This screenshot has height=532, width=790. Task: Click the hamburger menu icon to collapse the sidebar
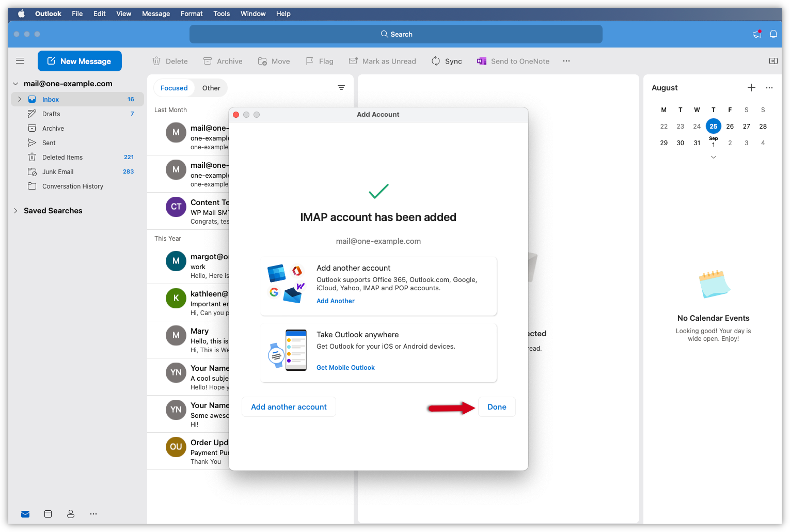20,61
